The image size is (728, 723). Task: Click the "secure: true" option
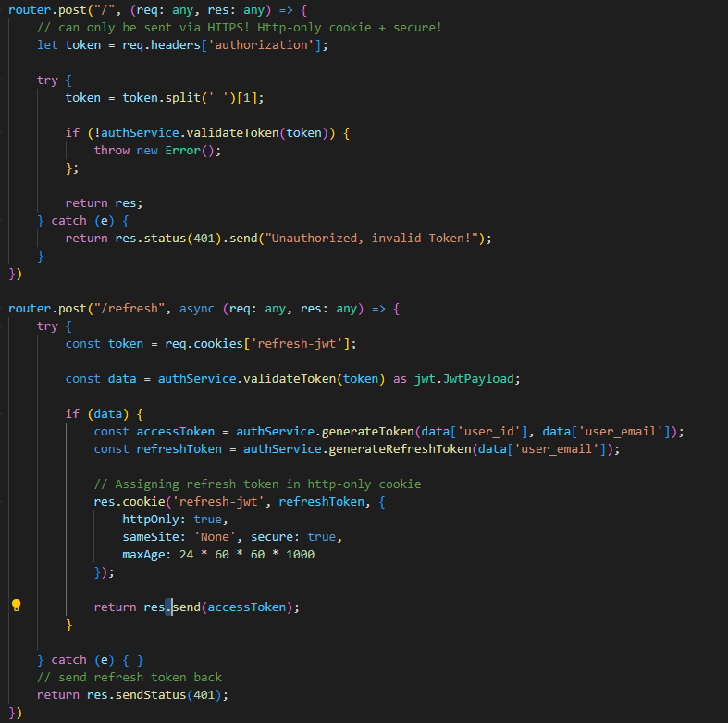293,537
